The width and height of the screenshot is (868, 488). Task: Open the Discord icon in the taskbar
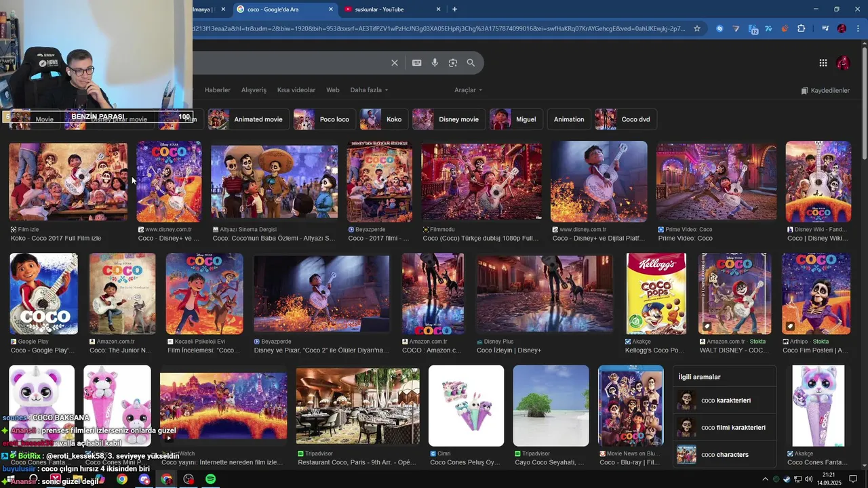point(144,479)
